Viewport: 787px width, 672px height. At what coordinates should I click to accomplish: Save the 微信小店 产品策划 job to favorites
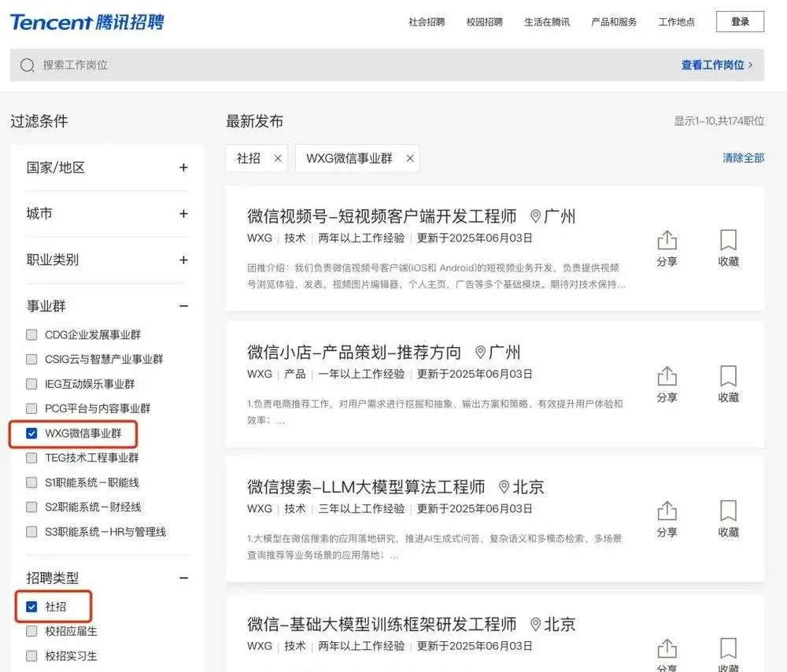[728, 376]
